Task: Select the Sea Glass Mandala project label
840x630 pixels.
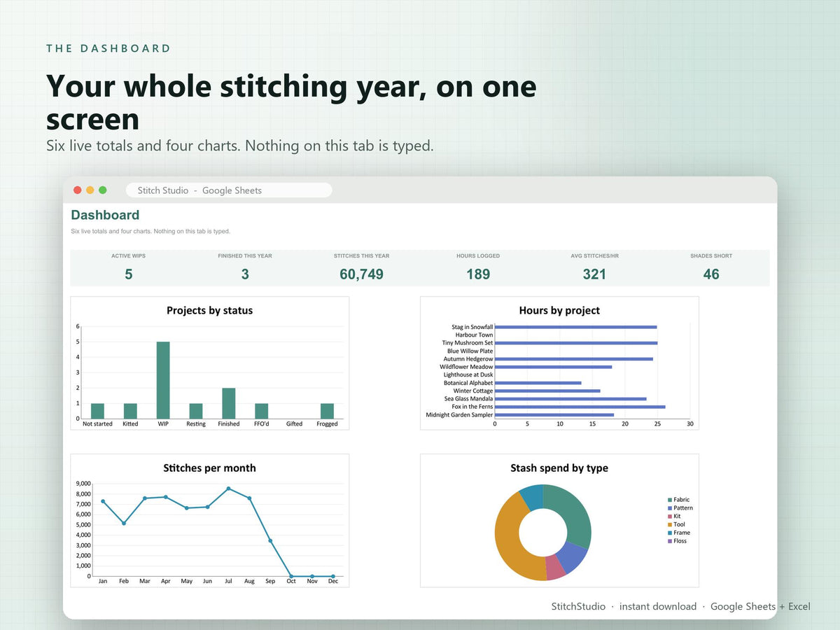Action: coord(469,399)
